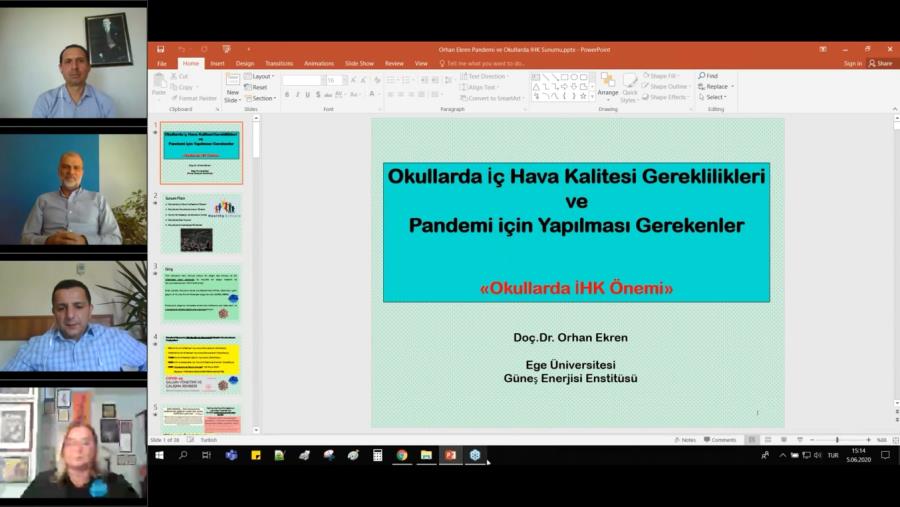Screen dimensions: 900x507
Task: Undo the last action
Action: click(181, 49)
